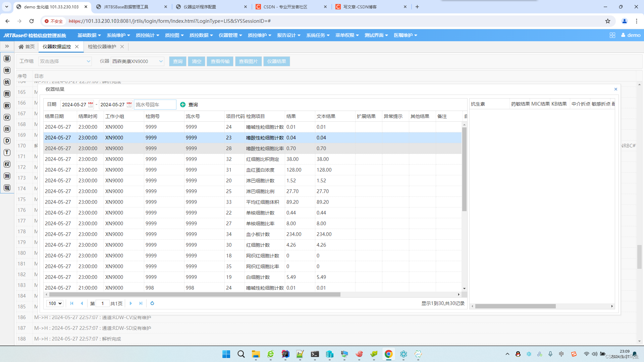Refresh the results grid with reload icon
Screen dimensions: 644x362
point(152,303)
